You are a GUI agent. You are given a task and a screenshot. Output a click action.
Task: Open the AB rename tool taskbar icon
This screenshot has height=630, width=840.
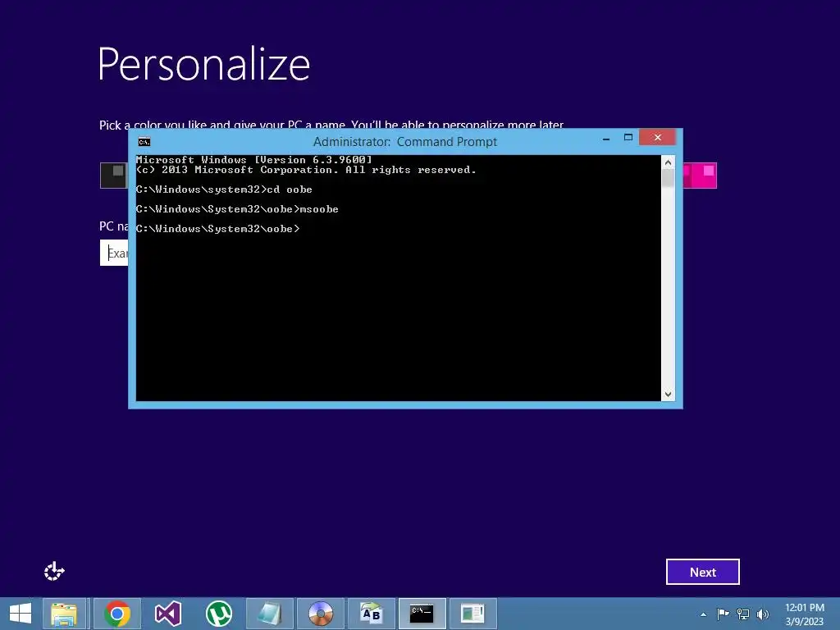point(371,614)
